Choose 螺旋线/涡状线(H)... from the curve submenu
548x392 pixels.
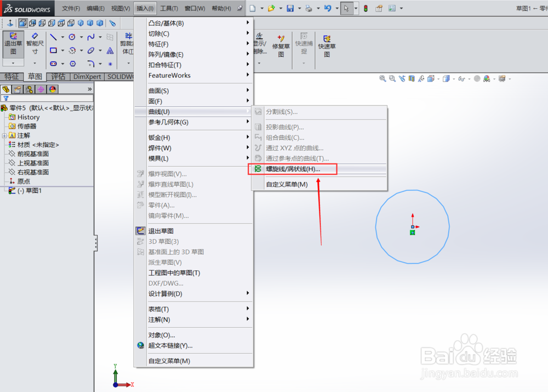(x=293, y=169)
